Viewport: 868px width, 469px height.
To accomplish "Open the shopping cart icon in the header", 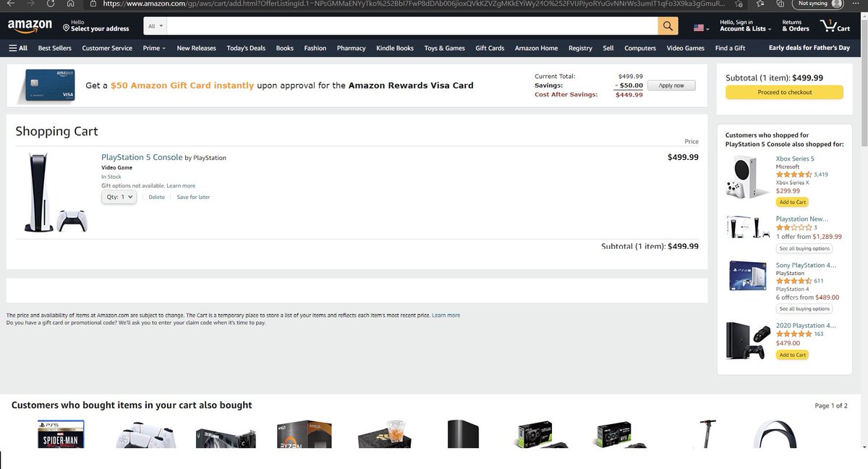I will [x=835, y=26].
